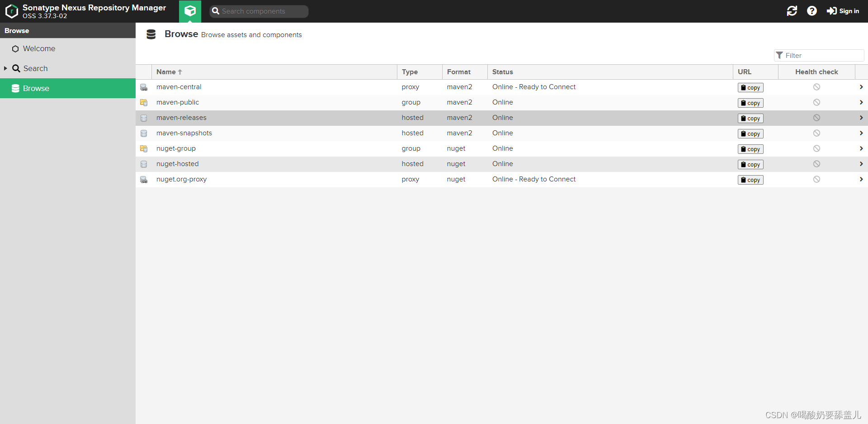This screenshot has width=868, height=424.
Task: Click the nuget-group repository icon
Action: tap(144, 149)
